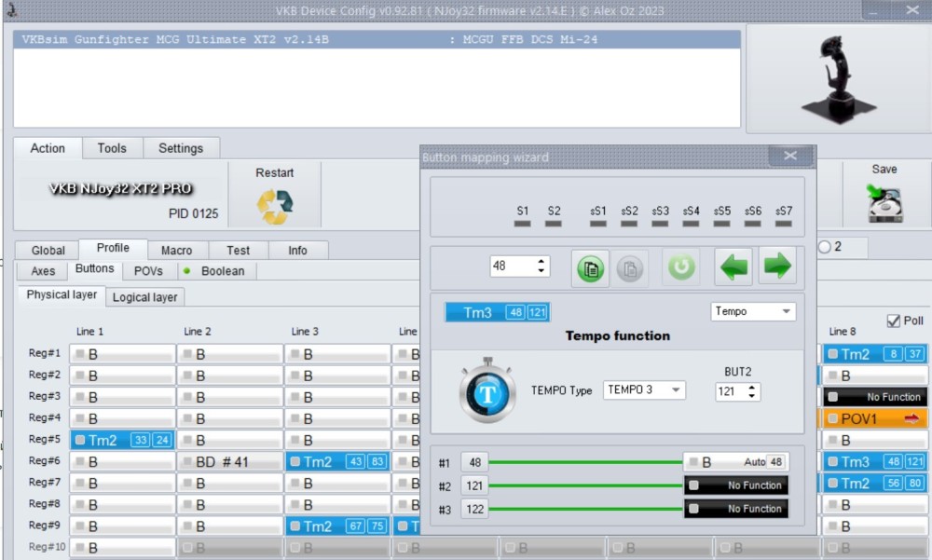Go to next button with green right arrow
Viewport: 932px width, 560px height.
click(x=777, y=266)
